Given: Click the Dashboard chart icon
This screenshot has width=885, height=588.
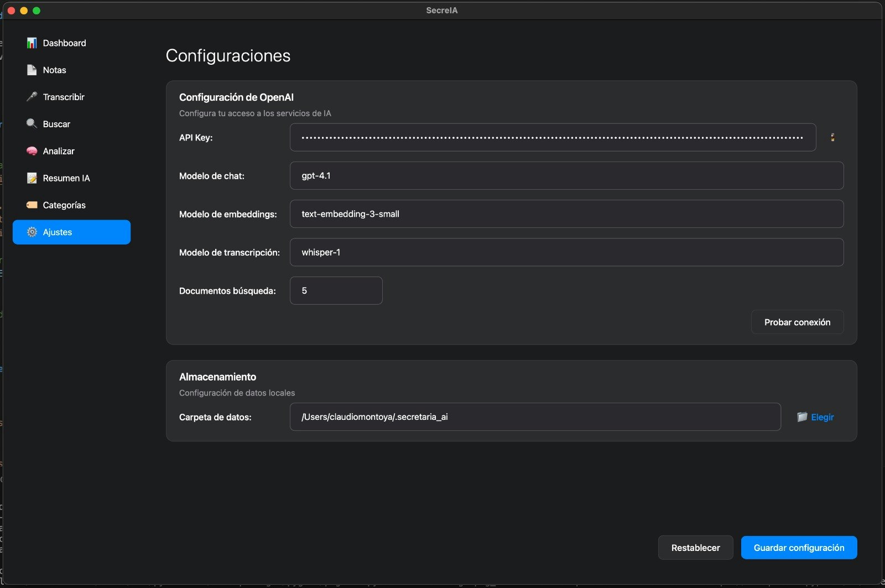Looking at the screenshot, I should pyautogui.click(x=32, y=43).
